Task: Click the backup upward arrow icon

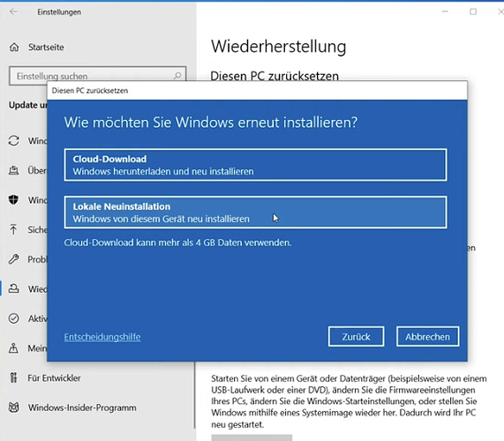Action: point(13,229)
